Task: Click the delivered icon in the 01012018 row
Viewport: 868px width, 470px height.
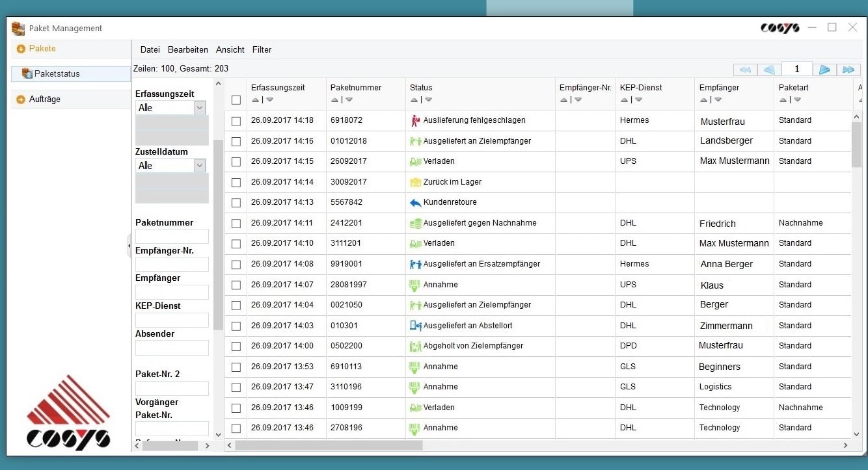Action: point(416,141)
